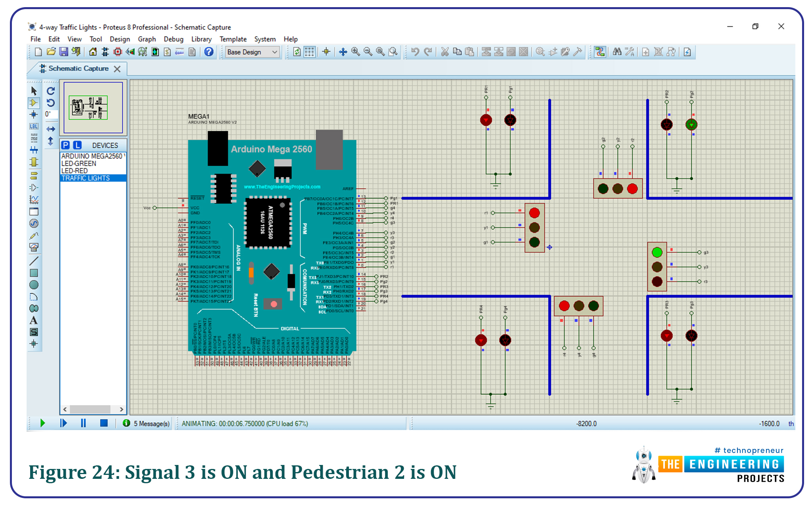Image resolution: width=812 pixels, height=509 pixels.
Task: Open the Debug menu
Action: (x=173, y=39)
